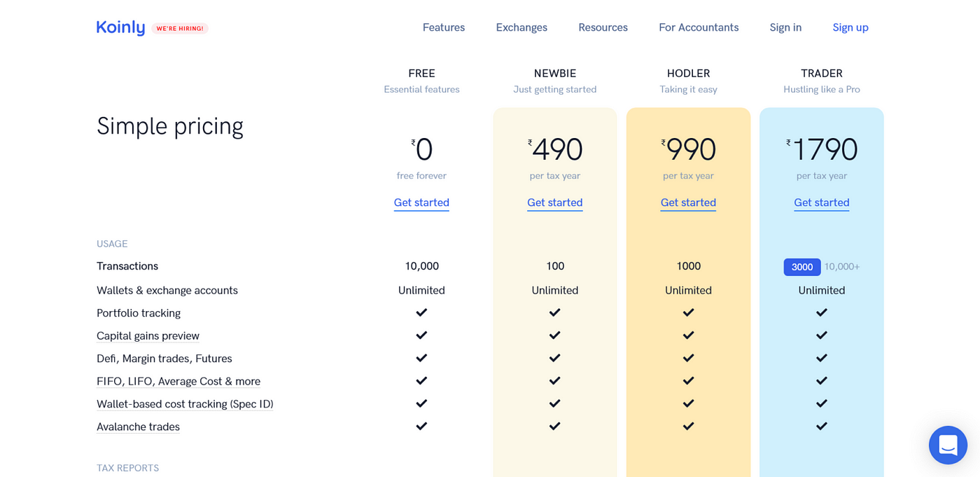Screen dimensions: 980x477
Task: Click the We're Hiring badge
Action: (180, 29)
